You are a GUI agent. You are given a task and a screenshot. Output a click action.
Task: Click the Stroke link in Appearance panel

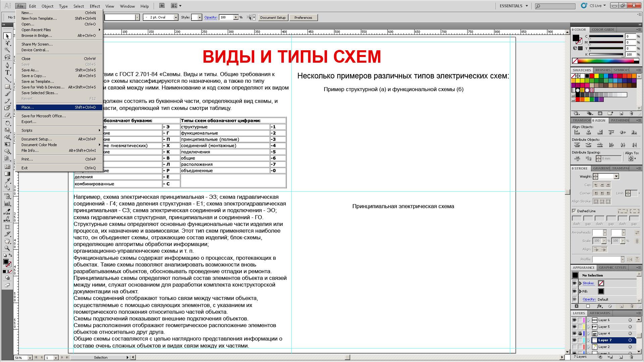click(x=588, y=283)
